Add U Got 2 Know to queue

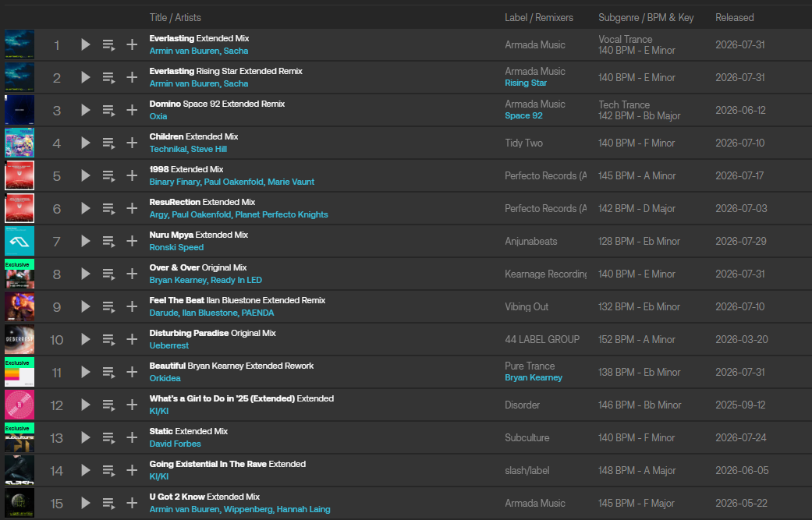click(x=108, y=503)
